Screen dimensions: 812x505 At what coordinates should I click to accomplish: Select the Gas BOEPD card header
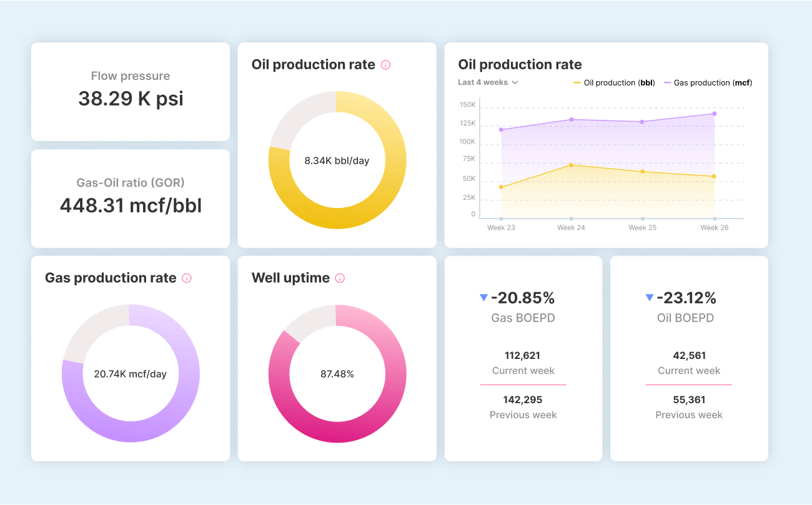pyautogui.click(x=523, y=318)
